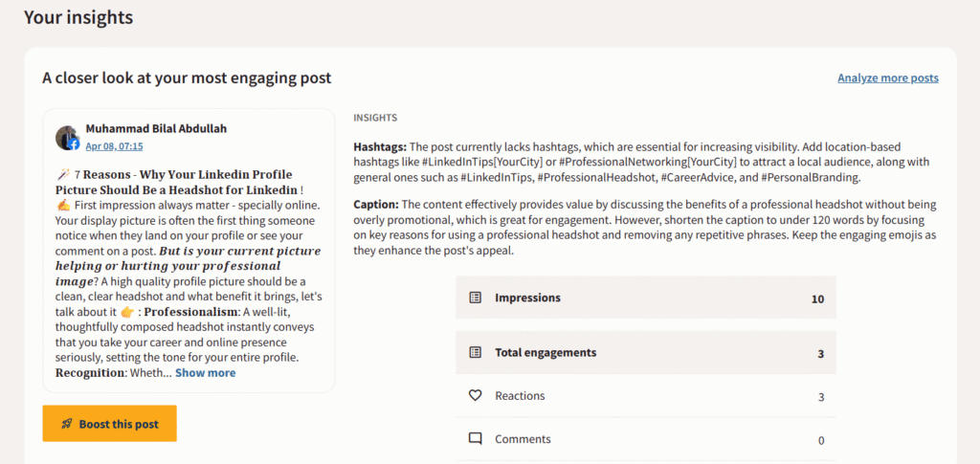The height and width of the screenshot is (464, 980).
Task: Click the rocket icon in Boost button
Action: [67, 424]
